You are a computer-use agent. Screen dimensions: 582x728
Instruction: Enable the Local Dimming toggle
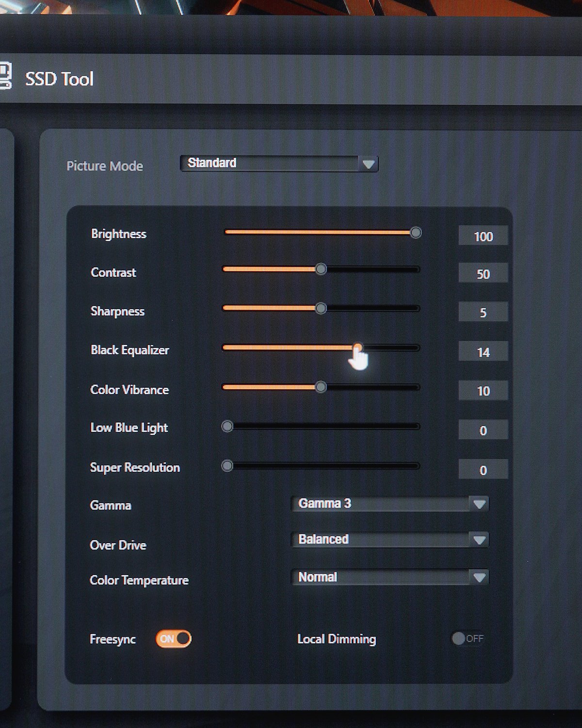[x=468, y=639]
